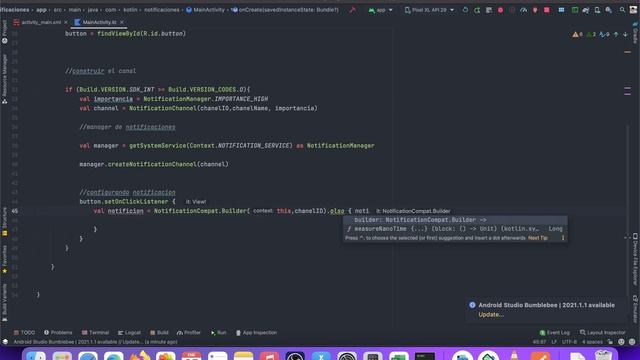Open the app run configuration dropdown

point(380,10)
